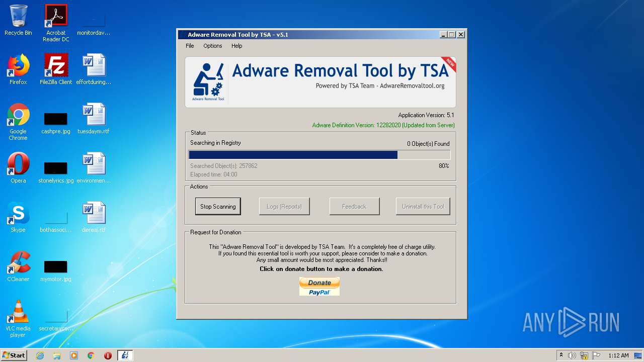This screenshot has width=644, height=362.
Task: Open the File menu
Action: coord(190,46)
